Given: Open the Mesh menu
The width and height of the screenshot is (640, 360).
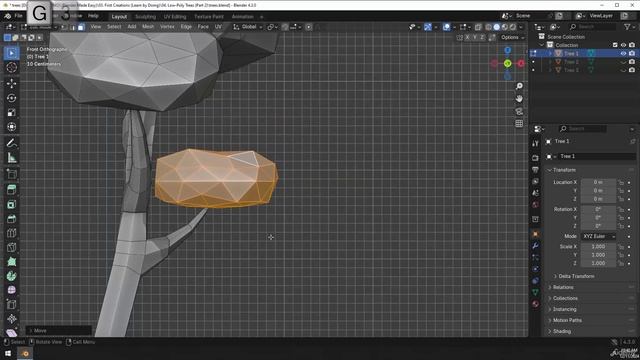Looking at the screenshot, I should coord(148,27).
